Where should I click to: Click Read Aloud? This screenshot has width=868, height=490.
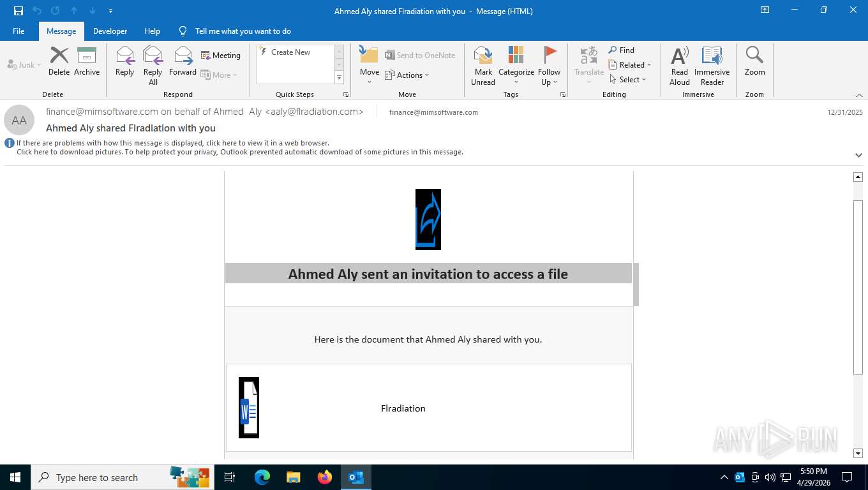coord(680,65)
